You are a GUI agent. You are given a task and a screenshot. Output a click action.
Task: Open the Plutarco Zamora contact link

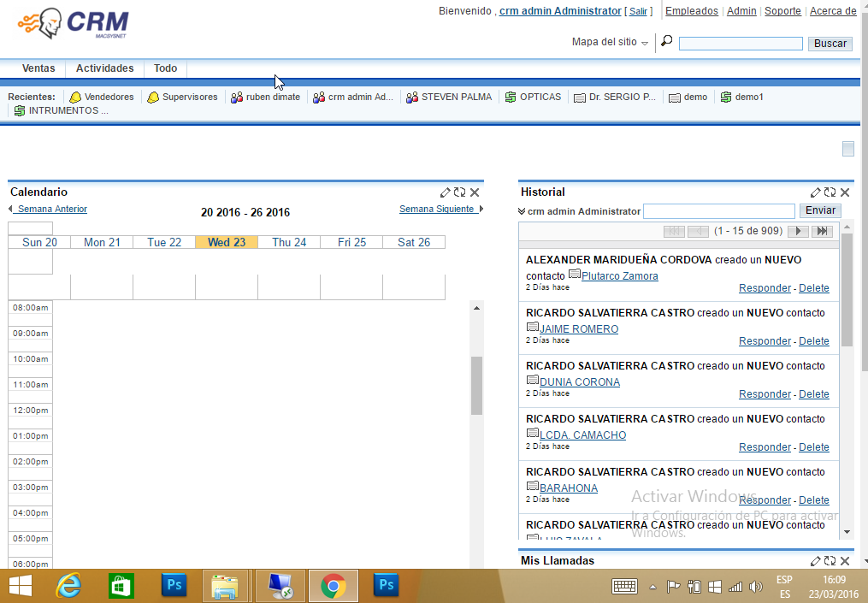619,276
